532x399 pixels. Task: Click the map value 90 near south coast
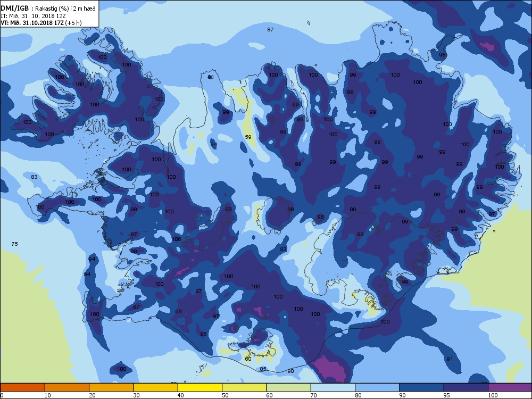[x=290, y=371]
